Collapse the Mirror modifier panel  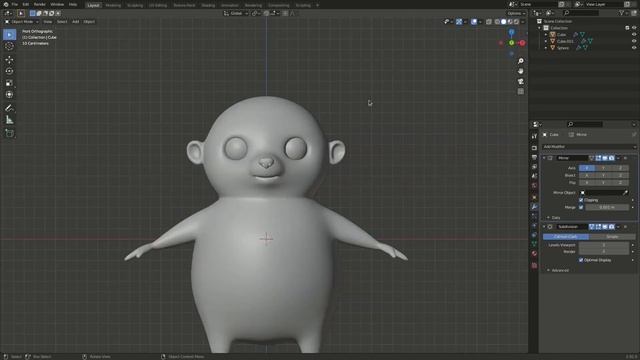click(x=544, y=158)
